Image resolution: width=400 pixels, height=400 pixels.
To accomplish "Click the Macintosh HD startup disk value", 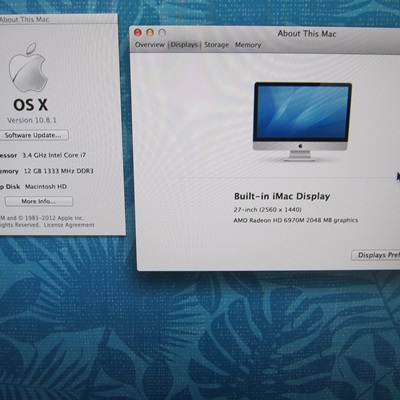I will coord(46,187).
